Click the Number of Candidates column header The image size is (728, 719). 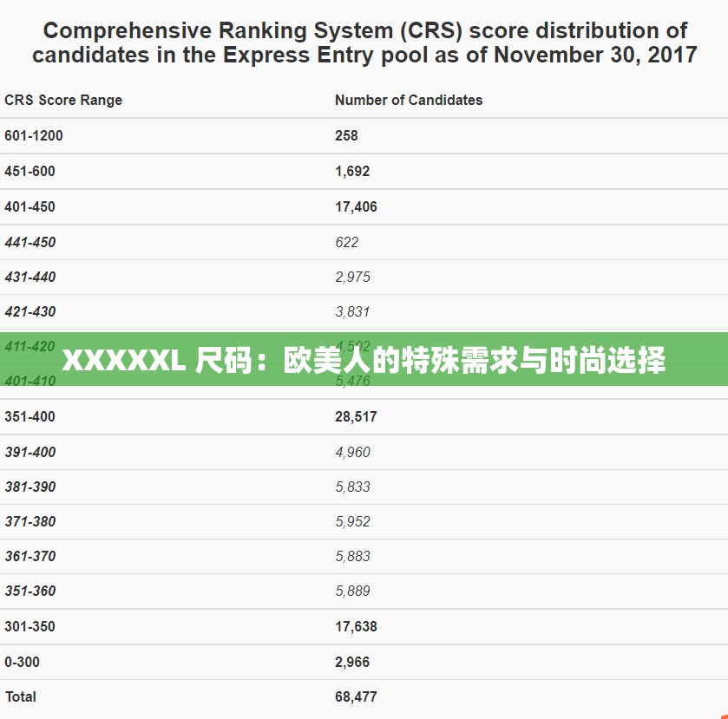(409, 100)
